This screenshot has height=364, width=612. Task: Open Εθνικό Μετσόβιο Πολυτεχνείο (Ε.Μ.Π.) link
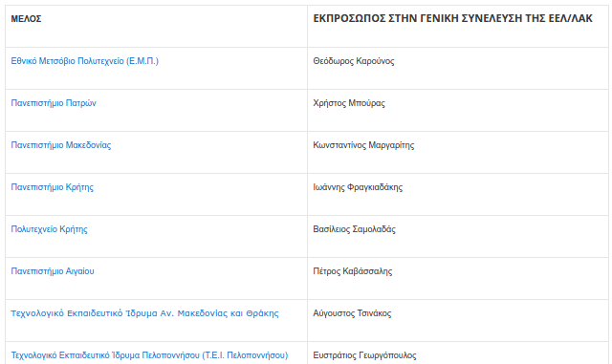point(85,61)
